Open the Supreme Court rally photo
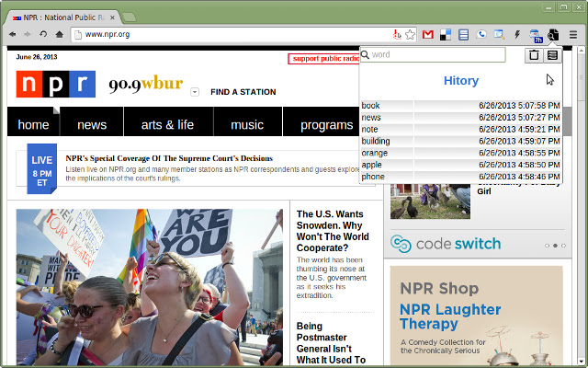Screen dimensions: 588x368 pyautogui.click(x=150, y=287)
